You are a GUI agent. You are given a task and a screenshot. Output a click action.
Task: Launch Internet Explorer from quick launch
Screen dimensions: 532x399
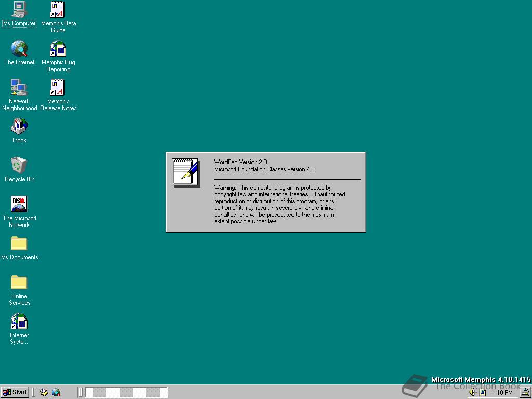click(56, 393)
